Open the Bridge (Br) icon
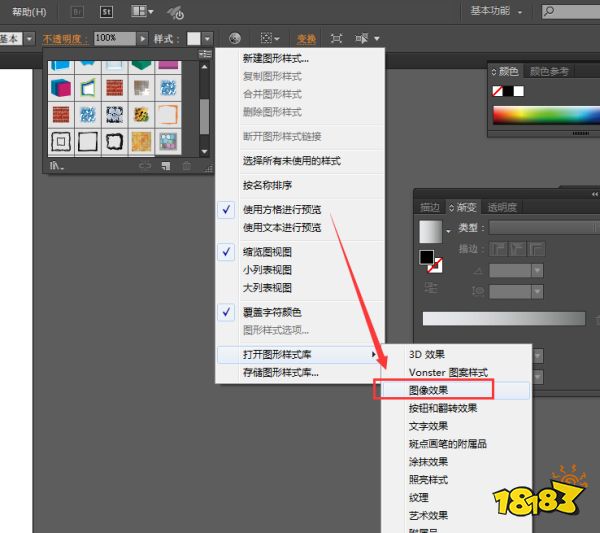This screenshot has width=600, height=533. click(77, 12)
